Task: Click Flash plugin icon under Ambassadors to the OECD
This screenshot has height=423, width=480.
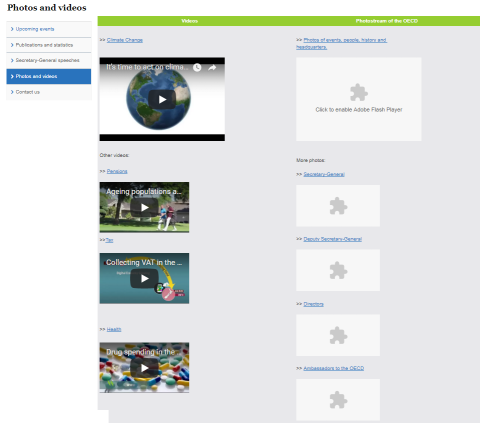Action: pos(338,400)
